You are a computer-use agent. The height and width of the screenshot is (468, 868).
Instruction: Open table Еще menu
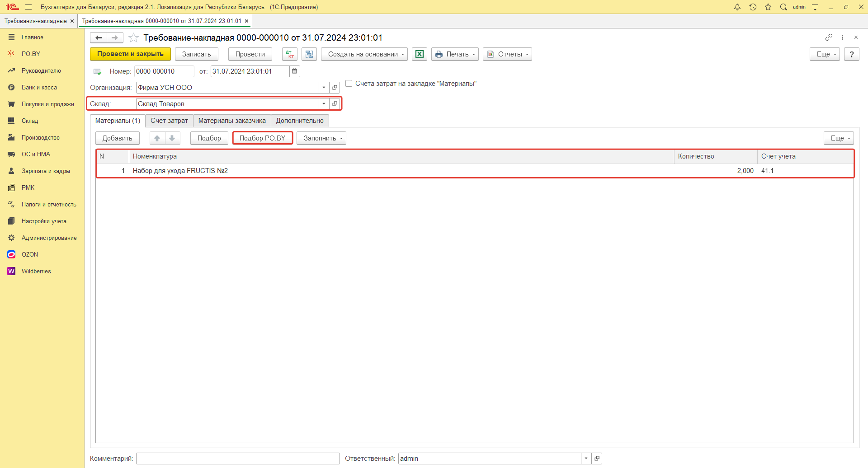pos(839,138)
